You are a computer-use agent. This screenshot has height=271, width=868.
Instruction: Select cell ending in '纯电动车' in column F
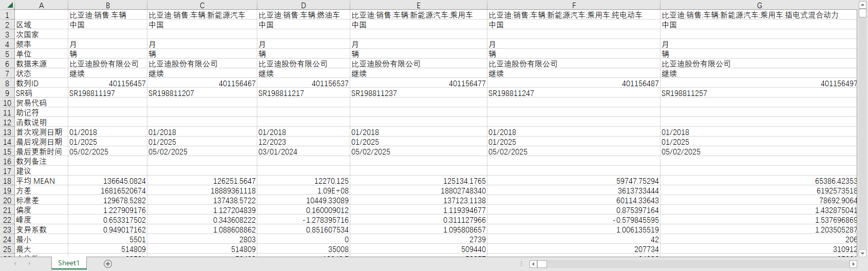pyautogui.click(x=574, y=15)
